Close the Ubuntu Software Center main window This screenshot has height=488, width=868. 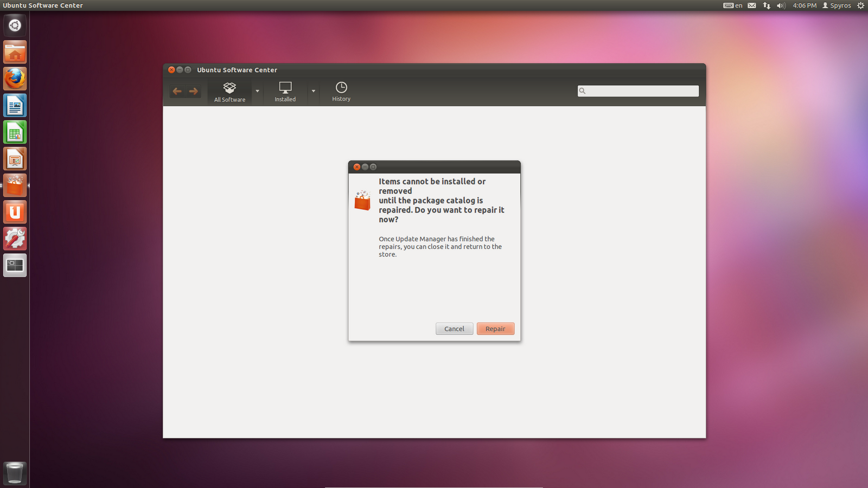coord(171,70)
